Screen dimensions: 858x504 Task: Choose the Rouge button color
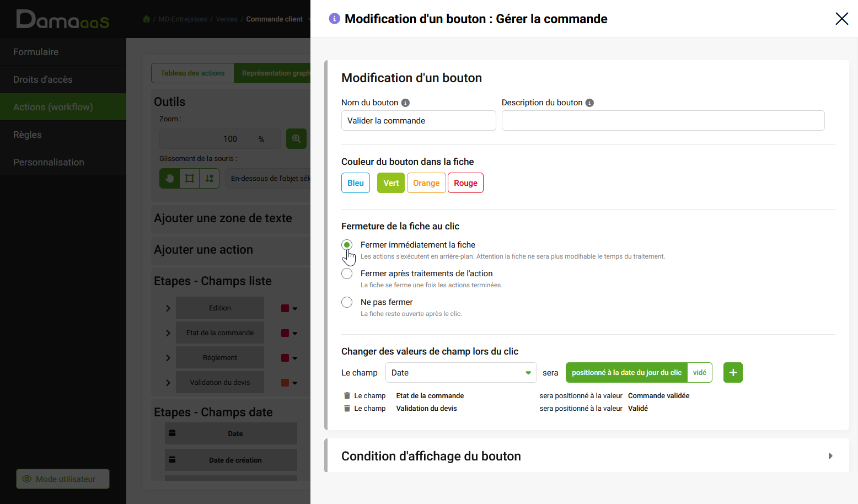click(465, 183)
